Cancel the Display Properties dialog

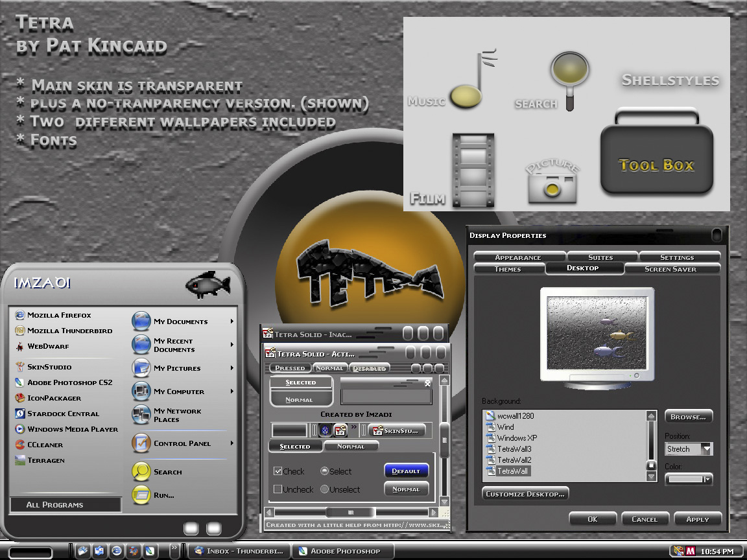click(645, 519)
